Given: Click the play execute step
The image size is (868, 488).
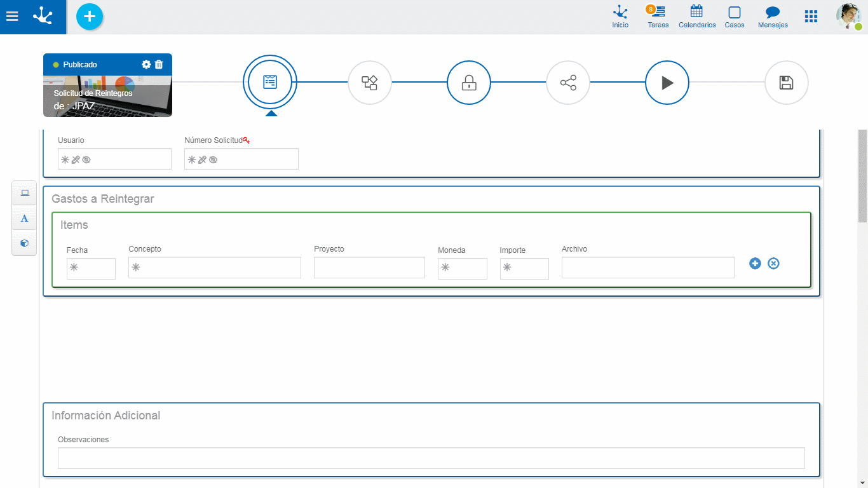Looking at the screenshot, I should click(667, 83).
